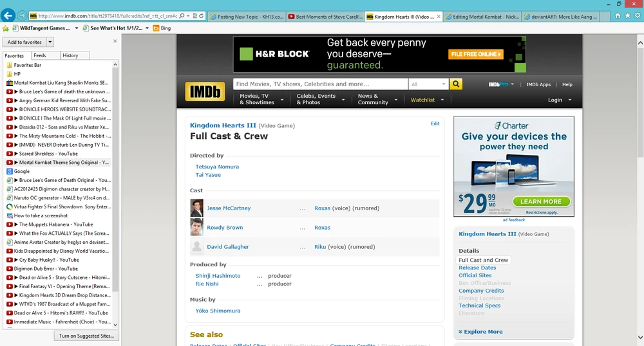
Task: Open the Add to favorites dropdown arrow
Action: click(x=50, y=42)
